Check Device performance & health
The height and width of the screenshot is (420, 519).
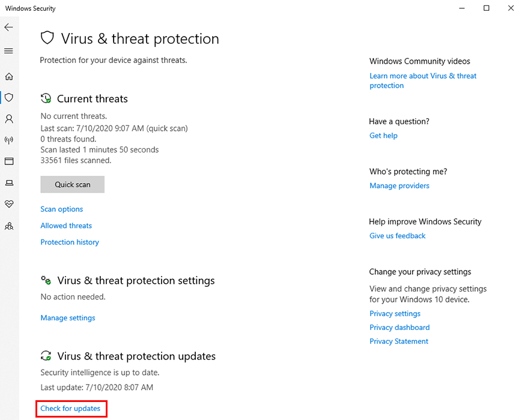[9, 204]
